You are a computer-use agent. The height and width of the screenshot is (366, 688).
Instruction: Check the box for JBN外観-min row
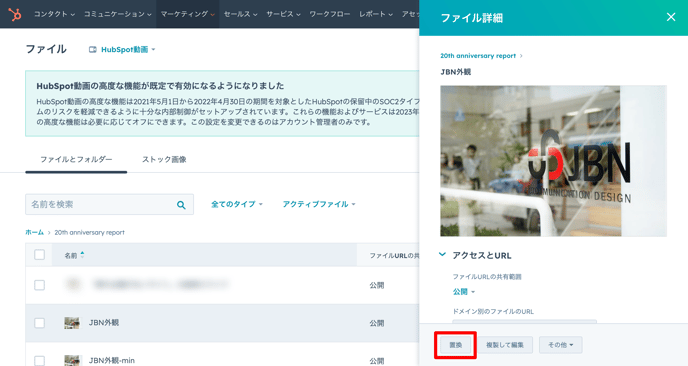(39, 361)
